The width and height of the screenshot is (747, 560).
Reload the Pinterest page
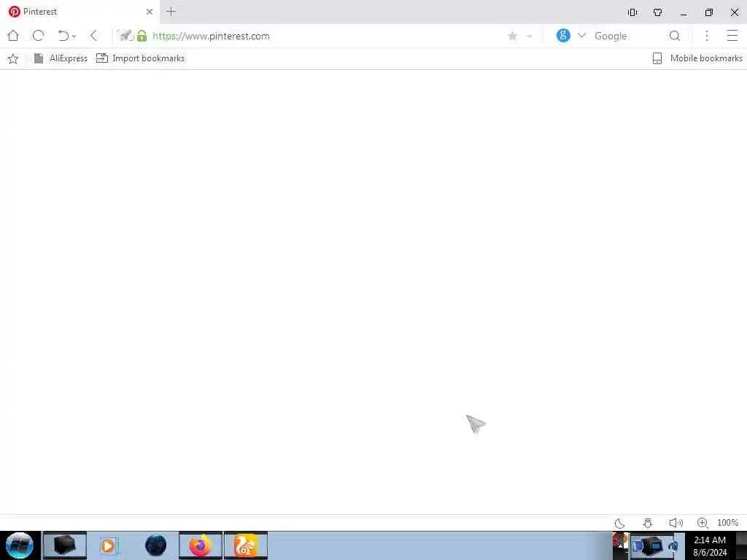click(39, 36)
